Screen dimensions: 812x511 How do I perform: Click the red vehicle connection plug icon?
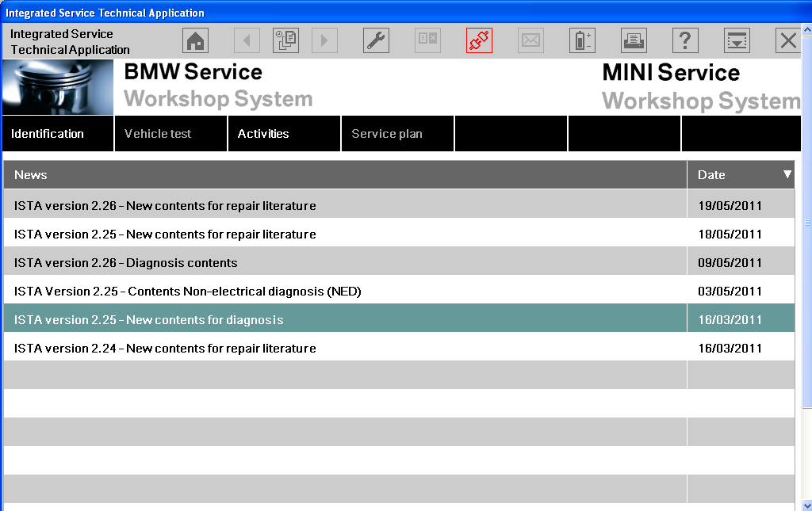click(479, 40)
